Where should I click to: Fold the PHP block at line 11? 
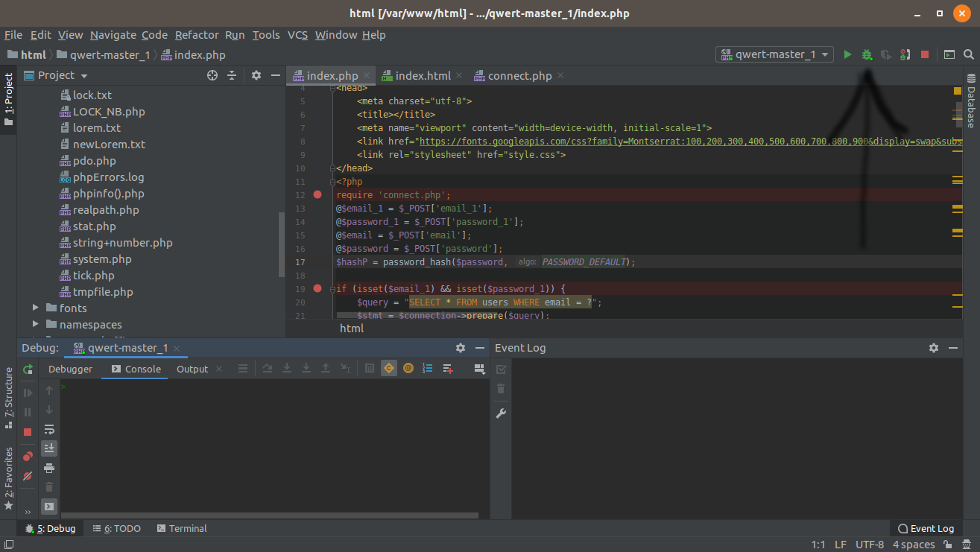(x=332, y=182)
